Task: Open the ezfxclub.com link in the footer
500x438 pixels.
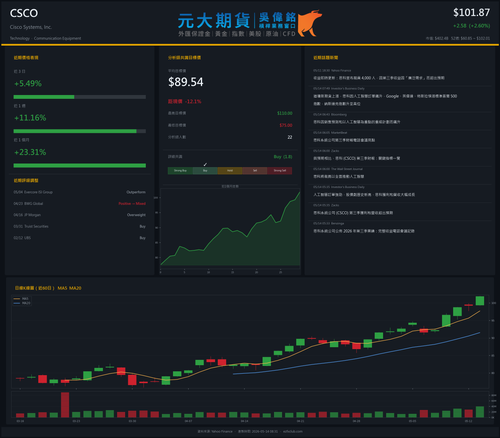Action: (293, 431)
